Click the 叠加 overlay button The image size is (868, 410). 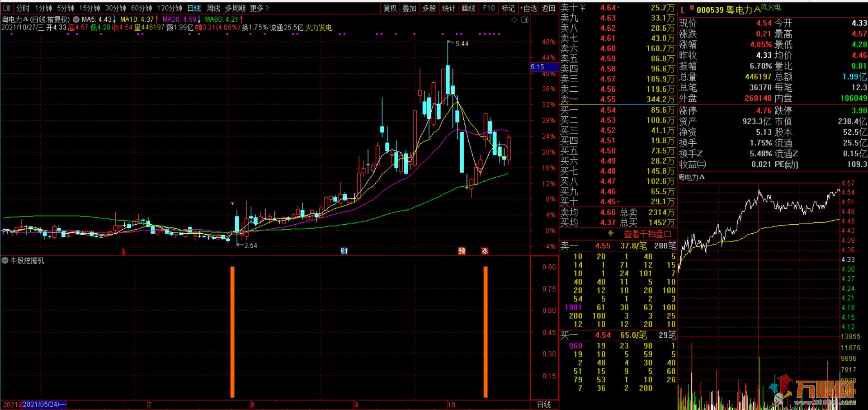[x=409, y=8]
